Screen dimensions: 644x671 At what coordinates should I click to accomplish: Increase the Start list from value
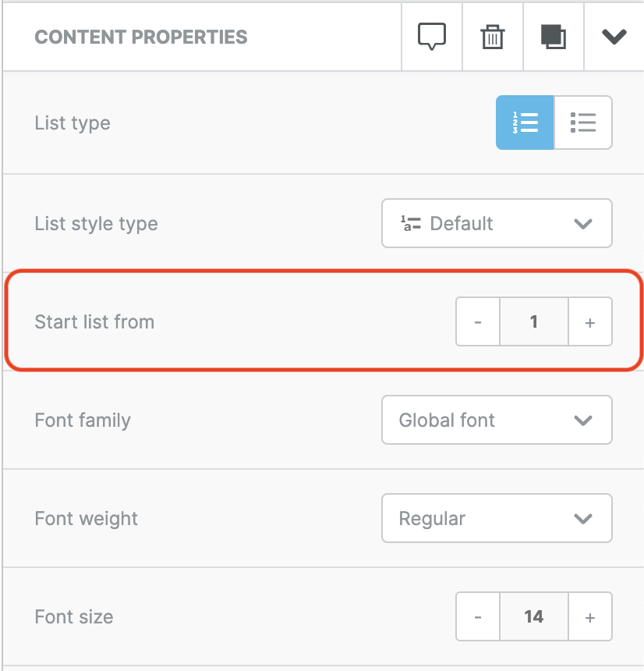click(x=590, y=321)
